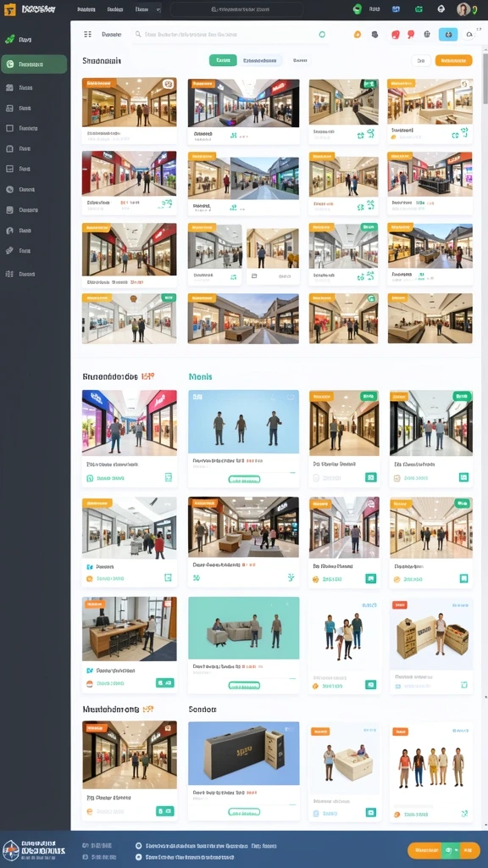Click the user avatar in top bar
Image resolution: width=488 pixels, height=868 pixels.
tap(463, 8)
